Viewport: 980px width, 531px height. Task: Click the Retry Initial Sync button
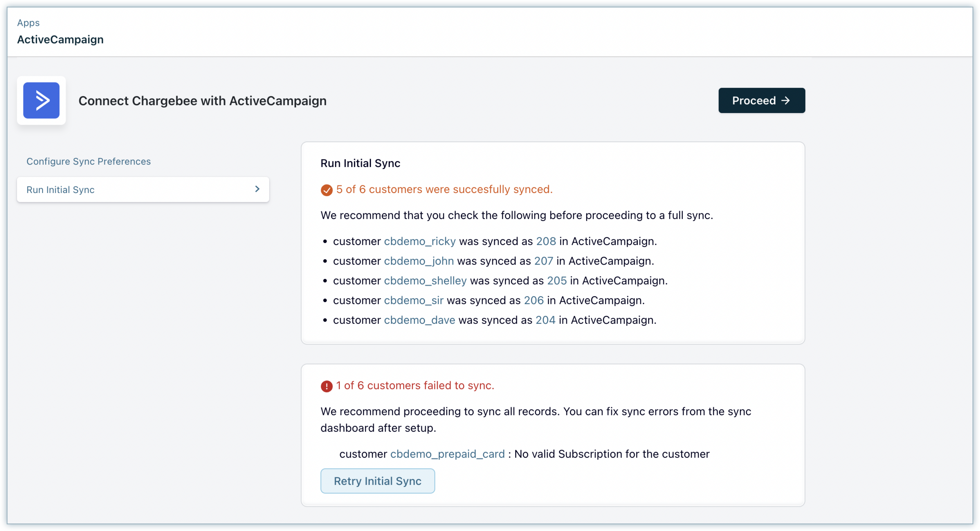click(x=377, y=481)
